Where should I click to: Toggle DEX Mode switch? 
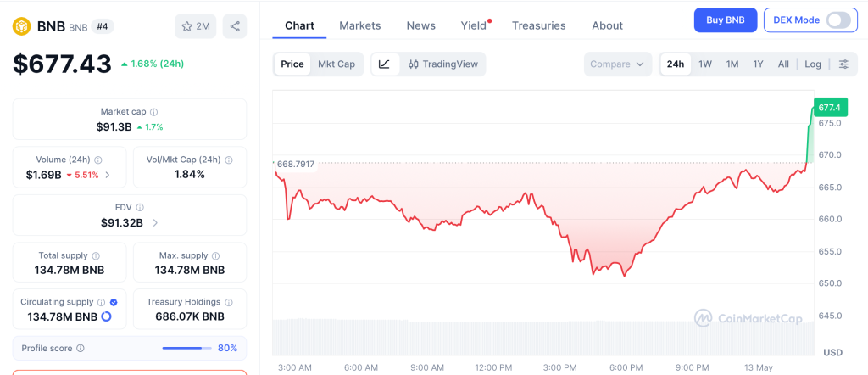(838, 20)
